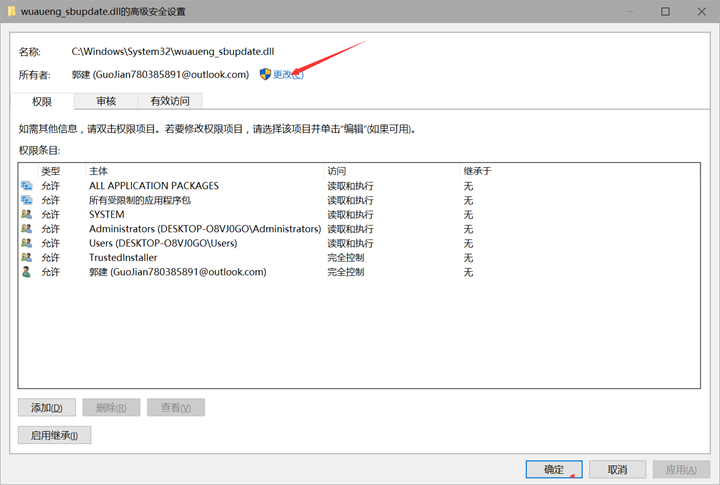Click 允许 type in the SYSTEM row
This screenshot has height=485, width=720.
click(x=51, y=214)
